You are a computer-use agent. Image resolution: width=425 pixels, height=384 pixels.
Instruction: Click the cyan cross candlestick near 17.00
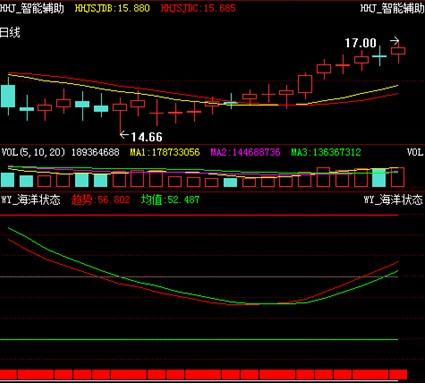[x=379, y=56]
